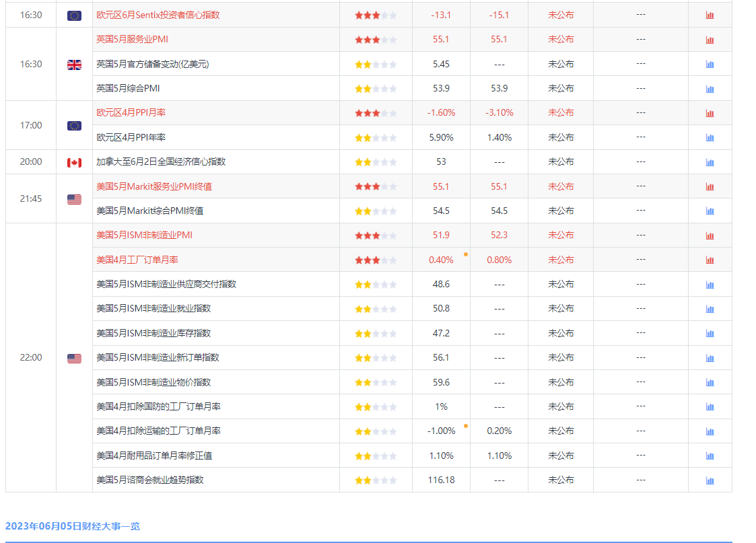
Task: Open 美国4月工厂订单月率 indicator
Action: [137, 260]
